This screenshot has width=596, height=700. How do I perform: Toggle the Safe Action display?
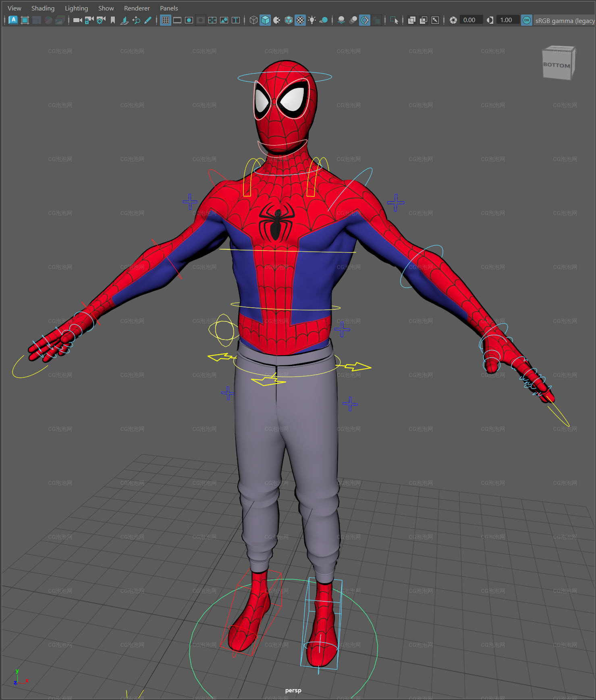[x=224, y=20]
